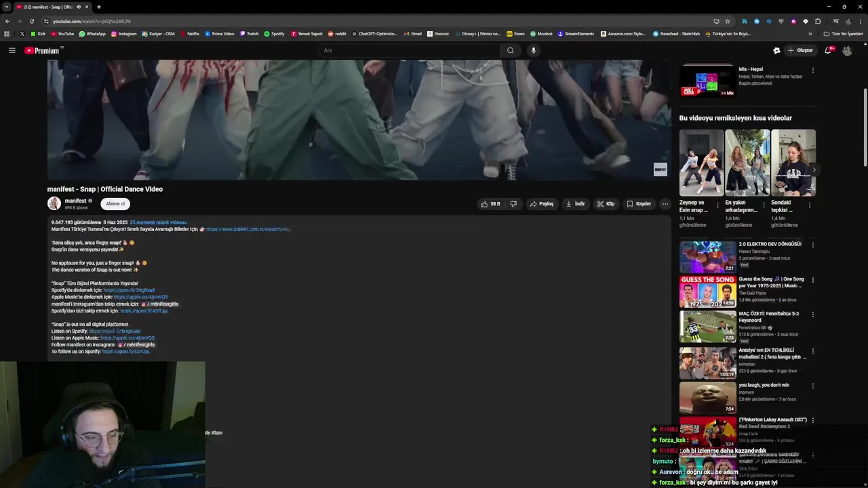Bookmark this page with the star
This screenshot has width=868, height=488.
tap(728, 21)
